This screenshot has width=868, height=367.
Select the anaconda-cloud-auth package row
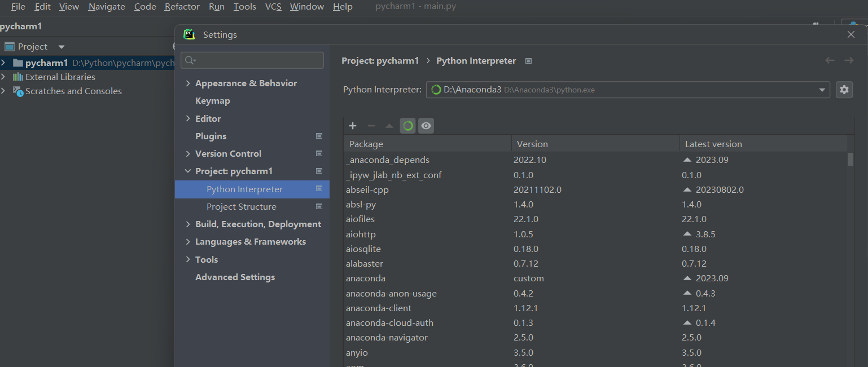(x=595, y=322)
